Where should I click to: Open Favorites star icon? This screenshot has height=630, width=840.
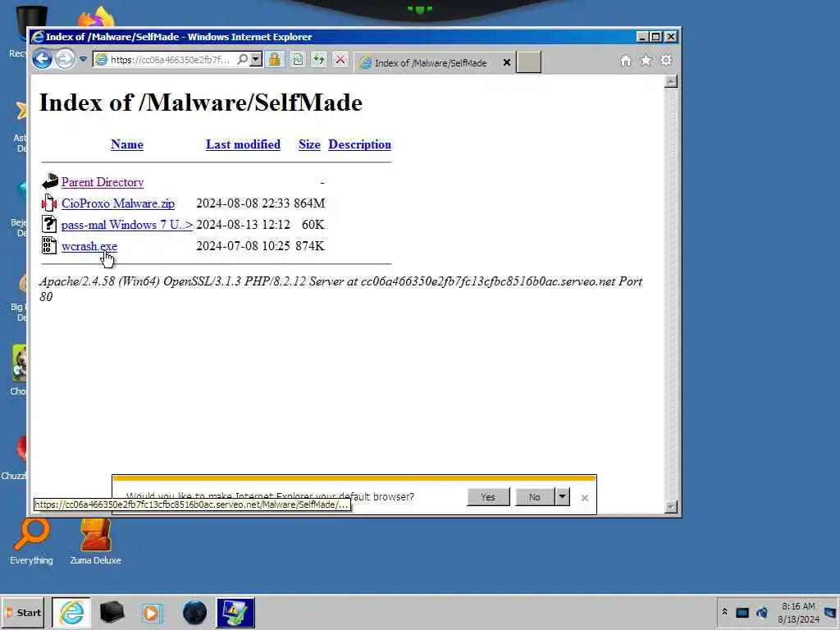pos(646,61)
